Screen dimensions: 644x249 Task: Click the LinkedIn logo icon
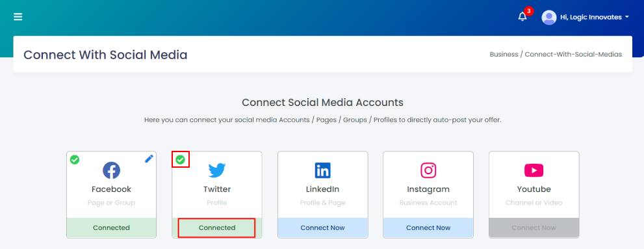[x=323, y=170]
